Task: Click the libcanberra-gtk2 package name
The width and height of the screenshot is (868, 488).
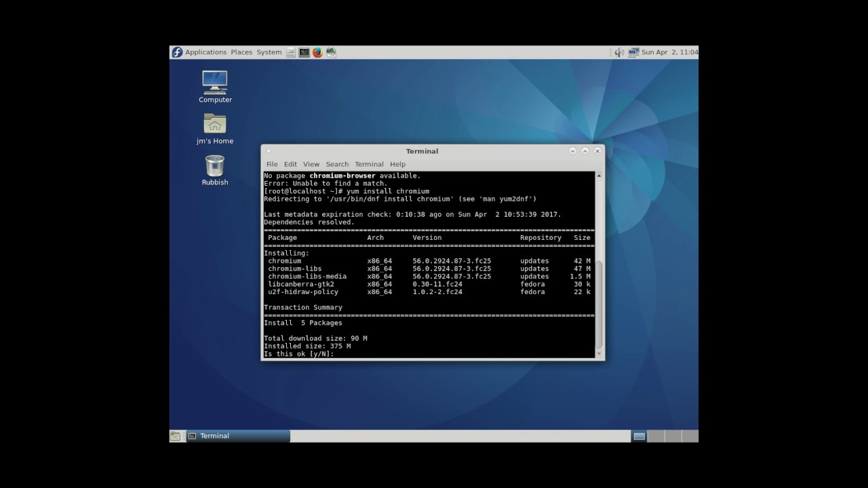Action: [301, 284]
